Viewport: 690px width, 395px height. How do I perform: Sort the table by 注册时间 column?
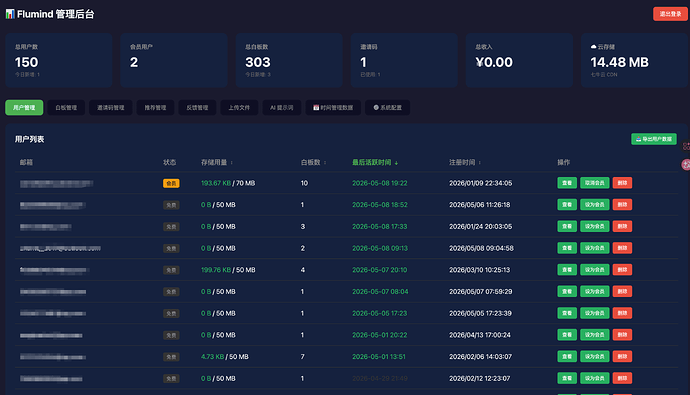click(x=465, y=162)
